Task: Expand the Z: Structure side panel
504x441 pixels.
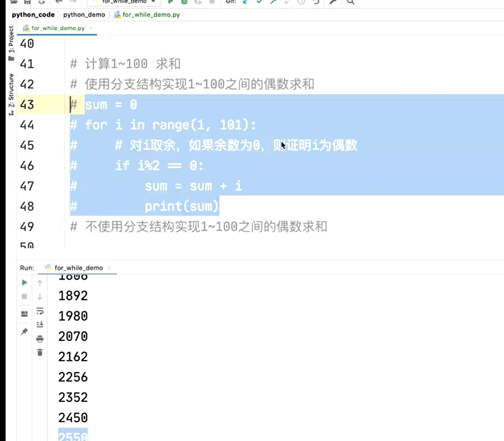Action: click(x=11, y=95)
